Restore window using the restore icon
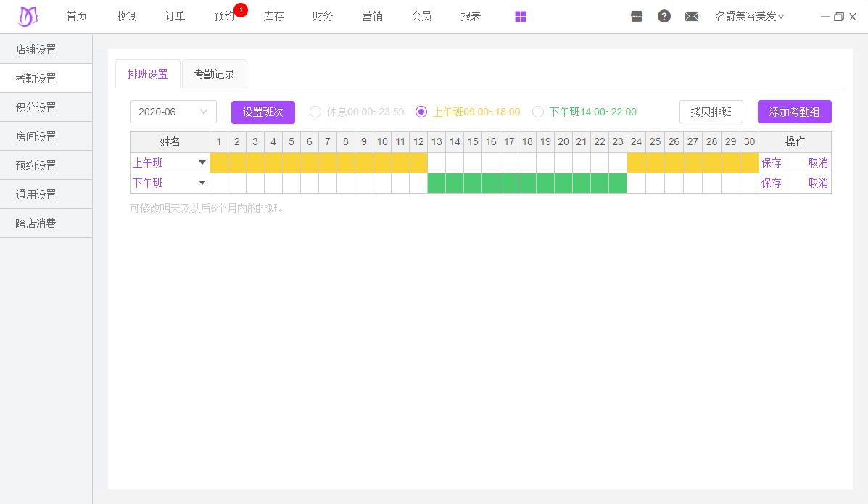868x504 pixels. [839, 17]
